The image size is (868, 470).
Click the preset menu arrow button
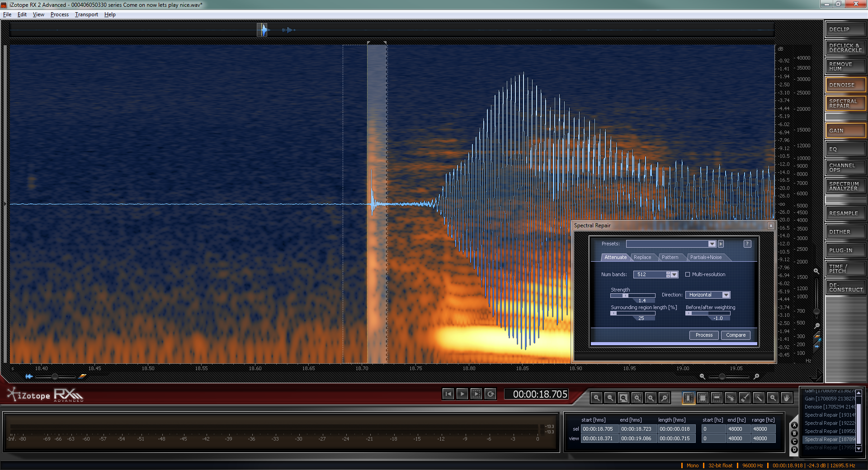(721, 244)
